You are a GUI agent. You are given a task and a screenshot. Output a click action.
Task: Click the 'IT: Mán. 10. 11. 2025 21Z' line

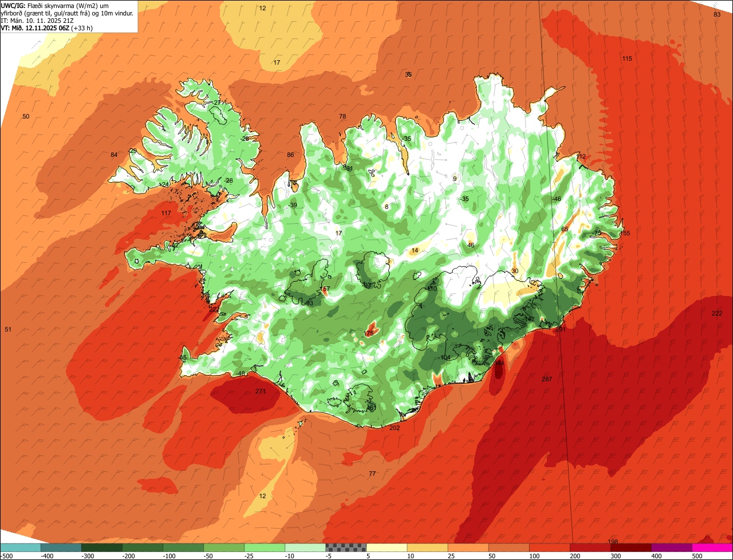click(x=37, y=20)
